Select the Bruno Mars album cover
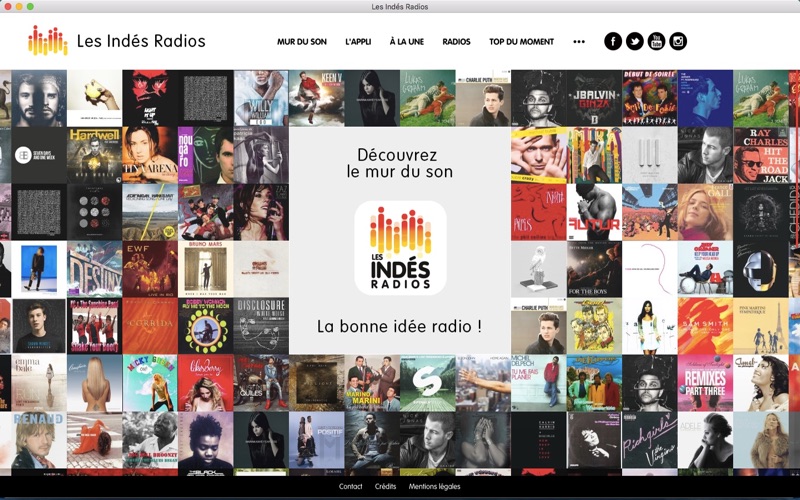Screen dimensions: 800x500 (x=206, y=269)
